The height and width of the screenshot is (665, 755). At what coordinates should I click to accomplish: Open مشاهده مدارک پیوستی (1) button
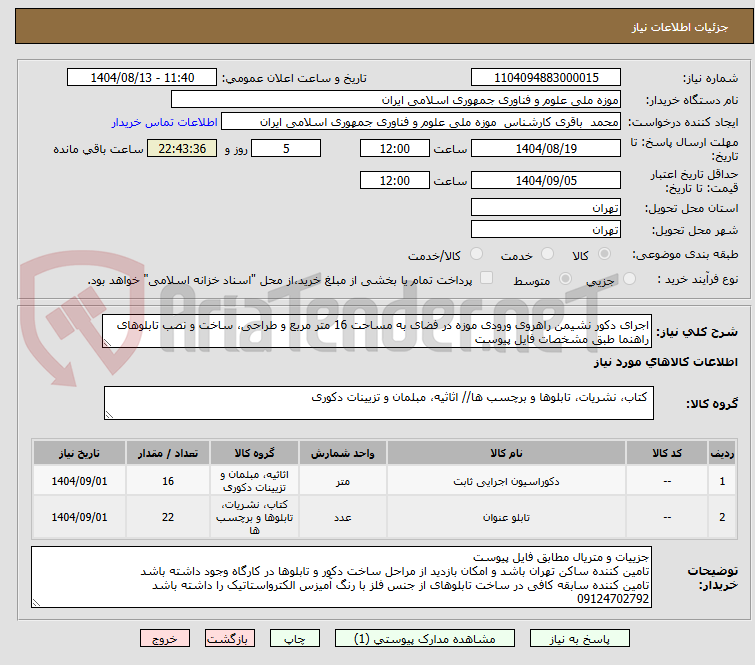click(425, 639)
